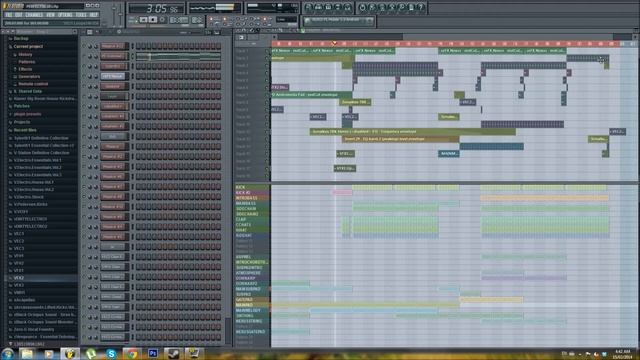Open the project info document icon
The image size is (640, 360).
tap(411, 7)
